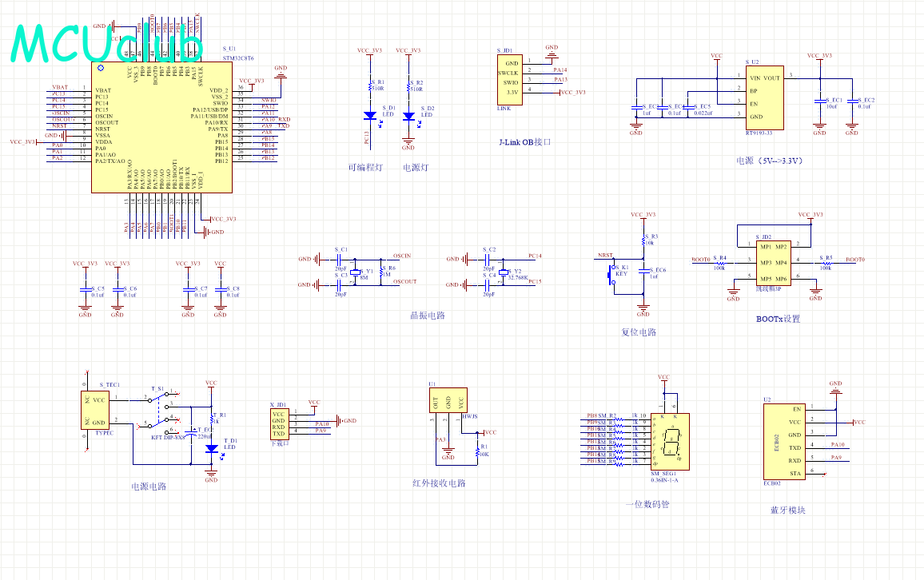
Task: Click the S_D2 power LED symbol
Action: point(408,117)
